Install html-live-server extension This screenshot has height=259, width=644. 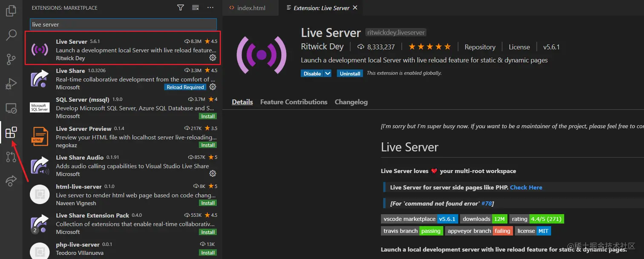[x=208, y=203]
